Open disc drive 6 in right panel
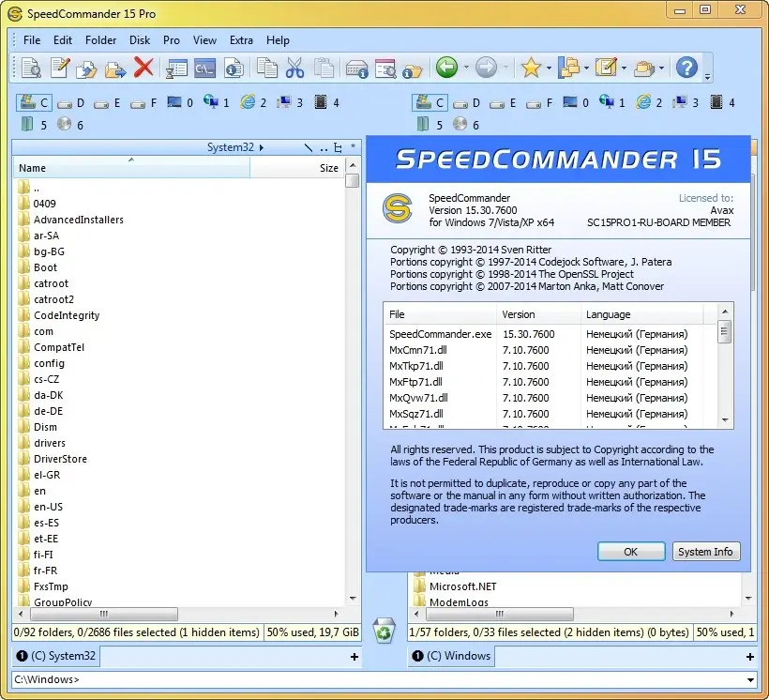Image resolution: width=769 pixels, height=700 pixels. (465, 125)
